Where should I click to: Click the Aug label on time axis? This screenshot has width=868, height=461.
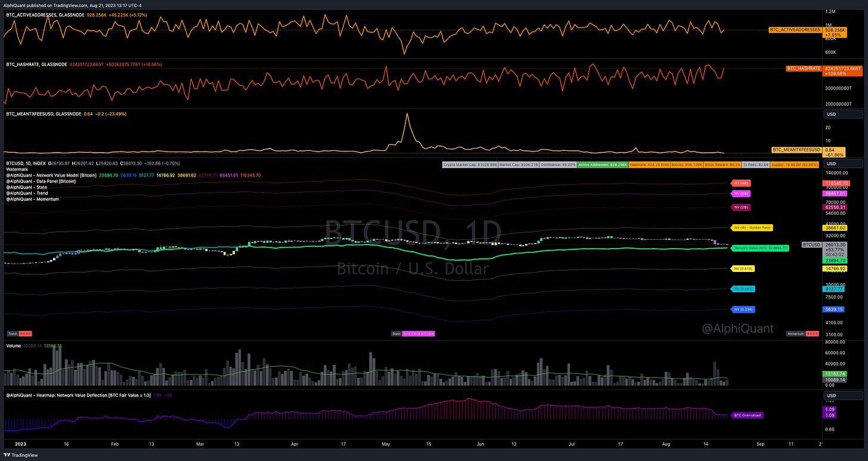pyautogui.click(x=666, y=444)
